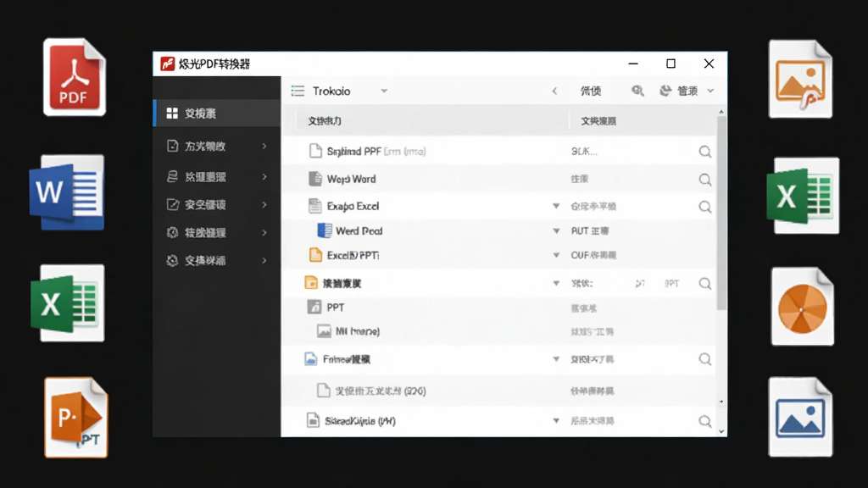Viewport: 868px width, 488px height.
Task: Click the blue Word icon beside Werd Pcol
Action: 325,230
